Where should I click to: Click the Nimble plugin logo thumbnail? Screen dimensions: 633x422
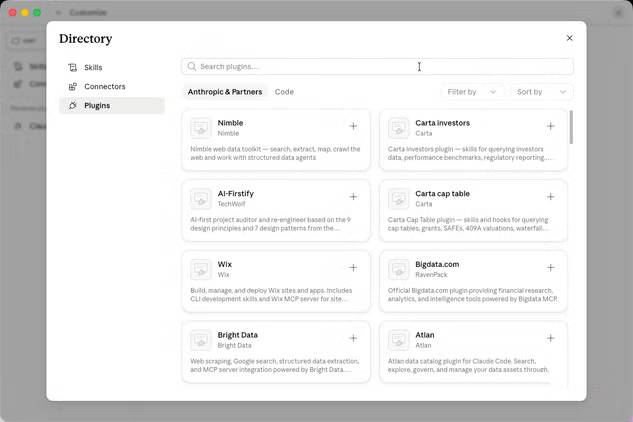point(201,128)
